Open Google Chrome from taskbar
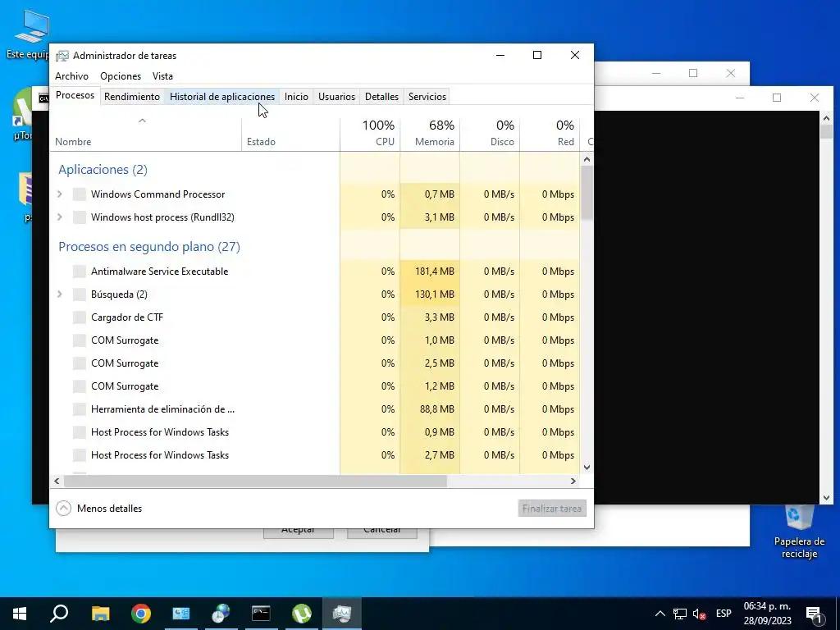The width and height of the screenshot is (840, 630). tap(141, 614)
